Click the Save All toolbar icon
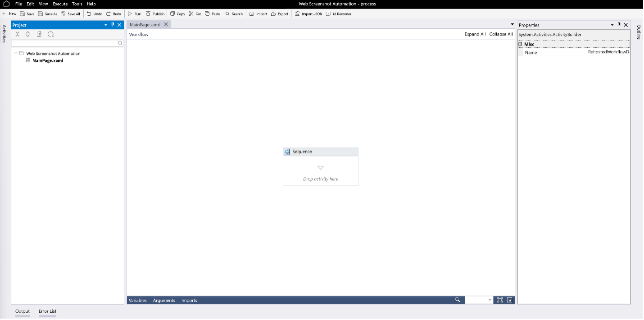This screenshot has height=320, width=644. (x=63, y=14)
